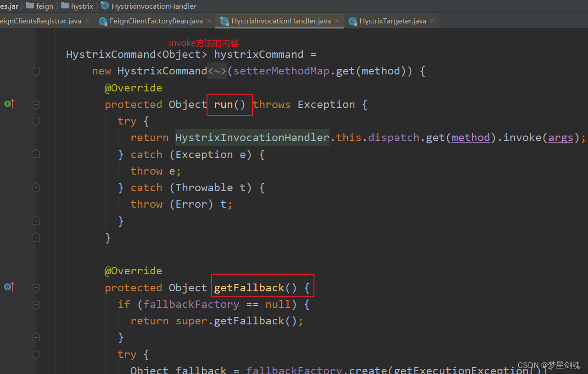Collapse the run() method fold marker

[36, 105]
